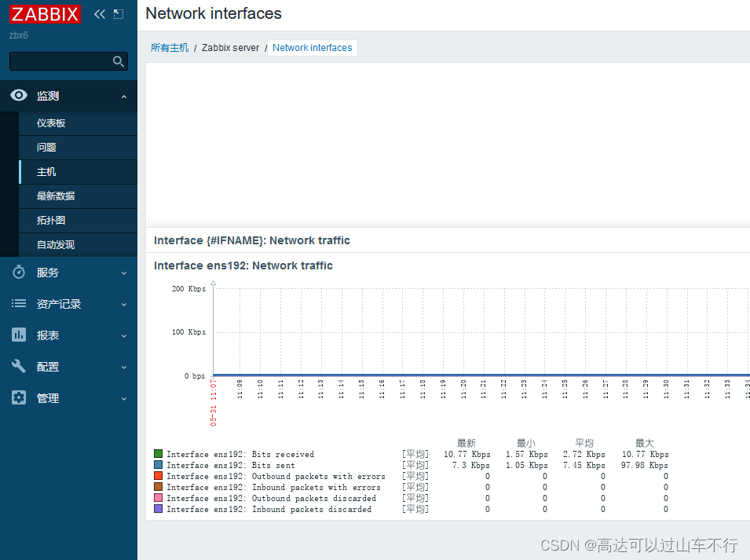This screenshot has height=560, width=750.
Task: Open the 问题 menu item
Action: point(47,148)
